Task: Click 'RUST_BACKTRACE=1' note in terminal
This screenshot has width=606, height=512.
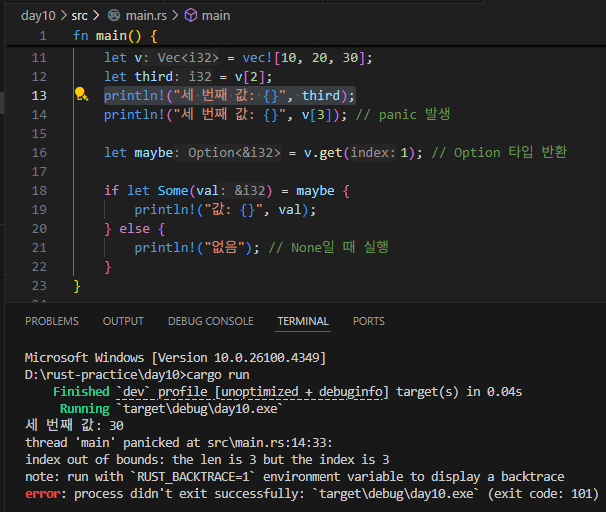Action: point(193,476)
